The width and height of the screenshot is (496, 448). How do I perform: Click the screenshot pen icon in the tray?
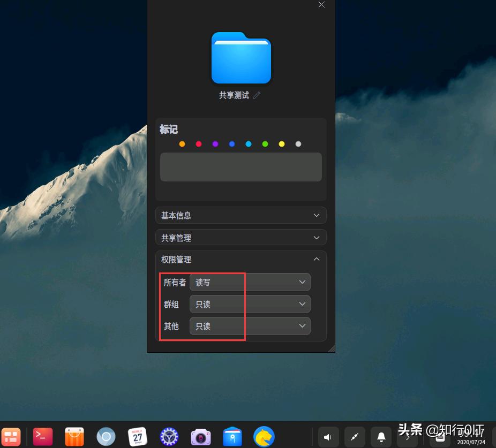click(x=355, y=437)
